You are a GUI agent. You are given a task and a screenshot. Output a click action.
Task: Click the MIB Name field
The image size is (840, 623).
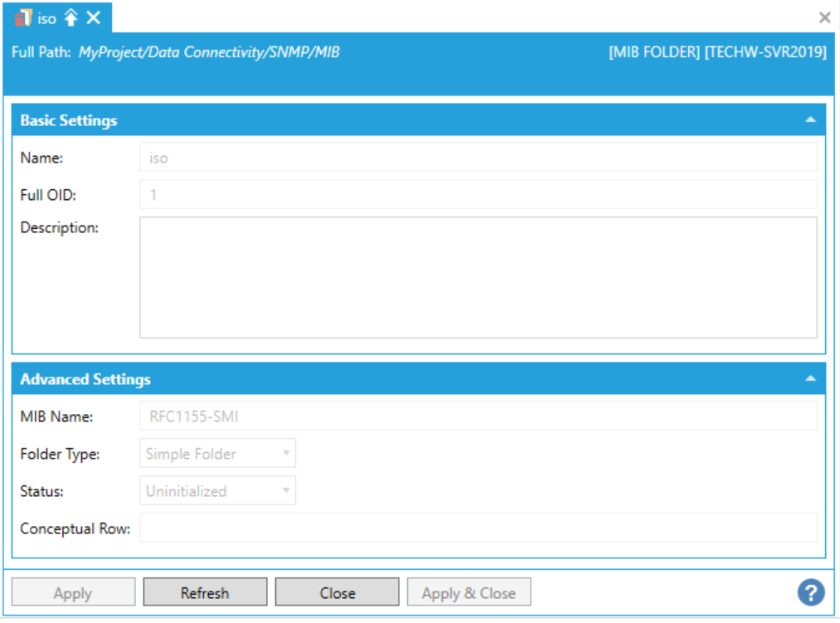click(478, 416)
